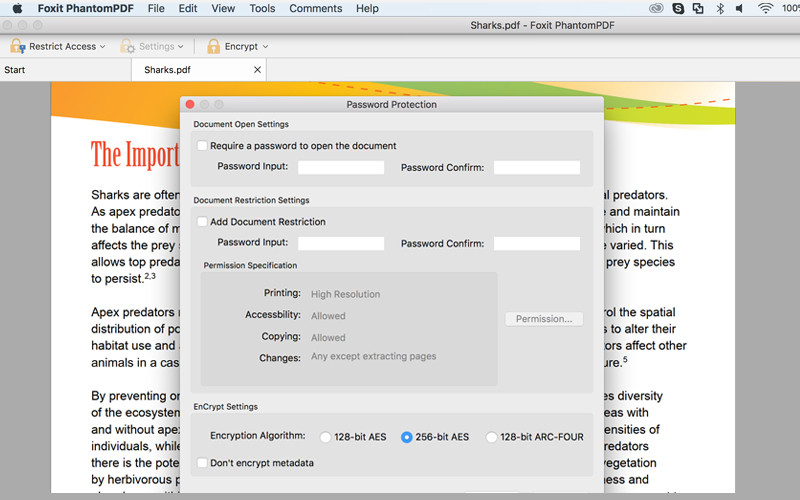
Task: Tick Don't encrypt metadata checkbox
Action: (202, 463)
